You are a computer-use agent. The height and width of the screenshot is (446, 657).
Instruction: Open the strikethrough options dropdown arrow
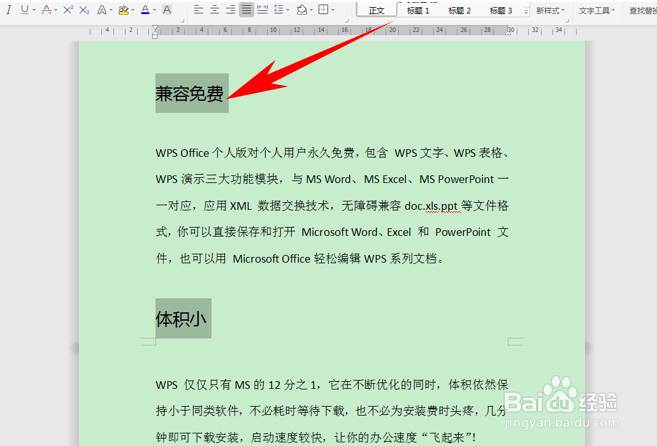(x=55, y=10)
